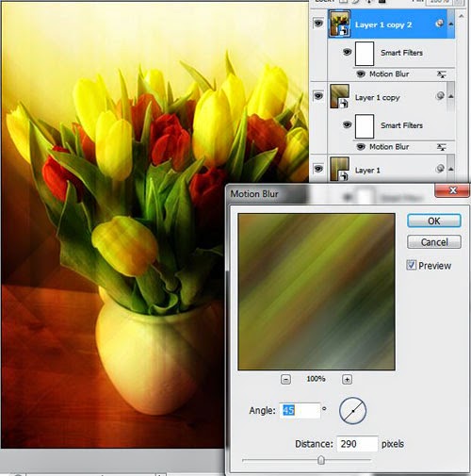The width and height of the screenshot is (471, 476).
Task: Click Motion Blur entry under Layer 1 copy 2
Action: coord(389,74)
